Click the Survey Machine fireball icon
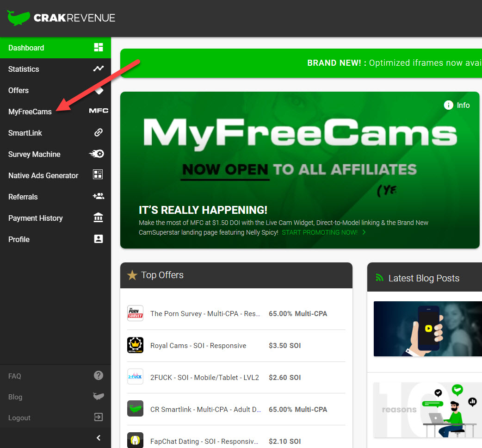 tap(97, 154)
